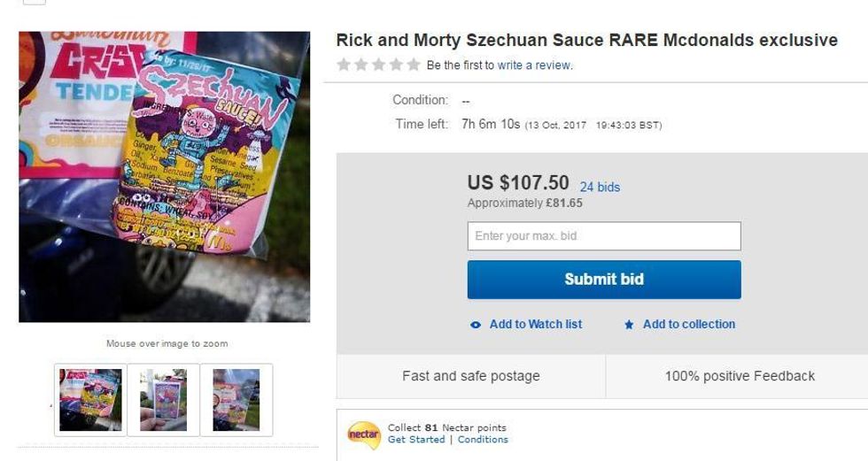868x461 pixels.
Task: Open the "write a review" link
Action: pyautogui.click(x=534, y=65)
